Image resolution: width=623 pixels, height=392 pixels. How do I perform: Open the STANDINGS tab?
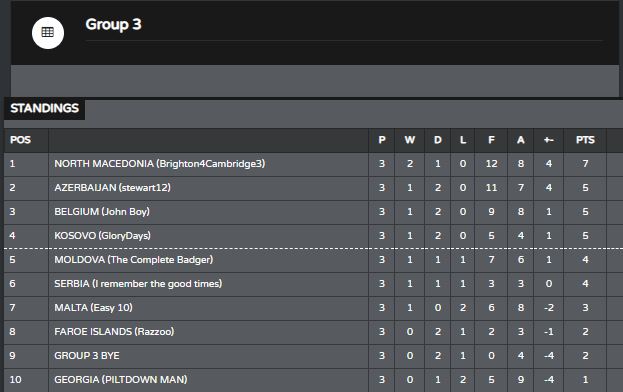pos(44,108)
